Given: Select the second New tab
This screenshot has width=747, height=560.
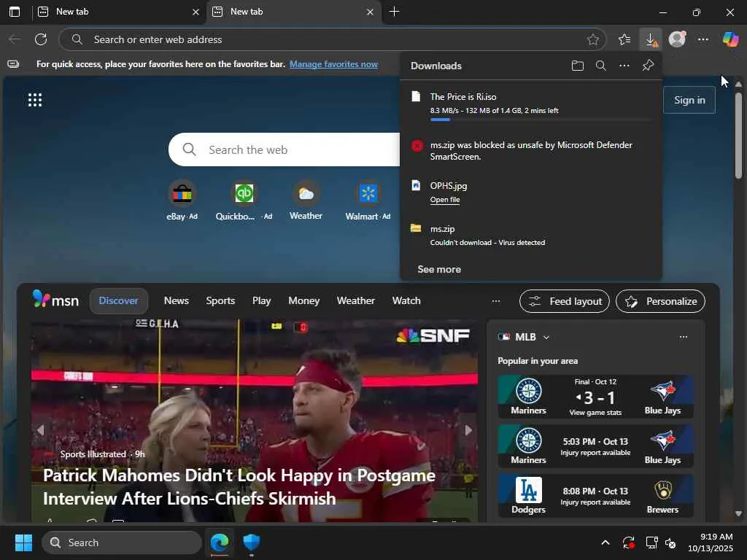Looking at the screenshot, I should click(293, 12).
